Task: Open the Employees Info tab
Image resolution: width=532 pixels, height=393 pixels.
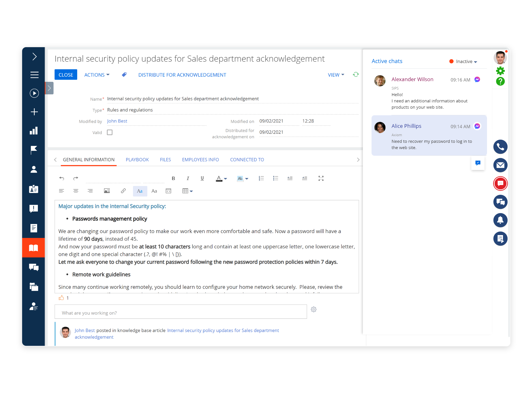Action: (x=200, y=160)
